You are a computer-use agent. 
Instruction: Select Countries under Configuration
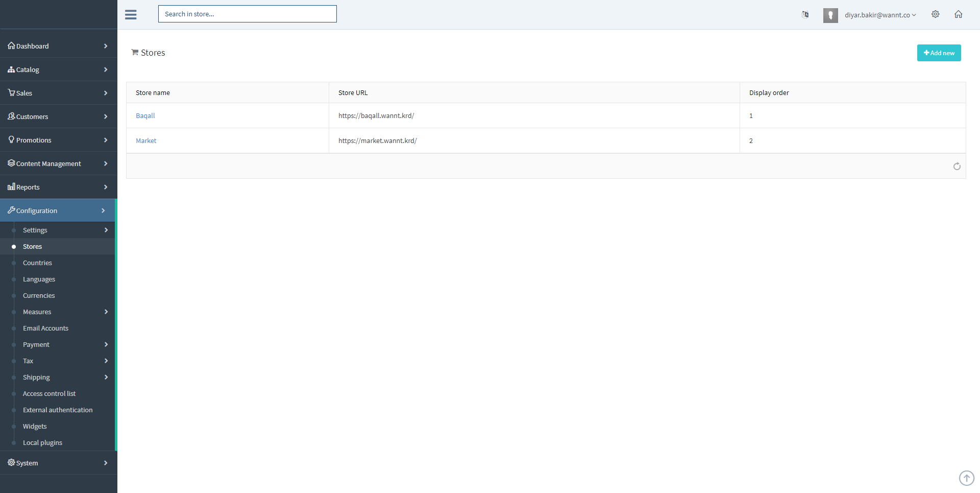tap(37, 263)
